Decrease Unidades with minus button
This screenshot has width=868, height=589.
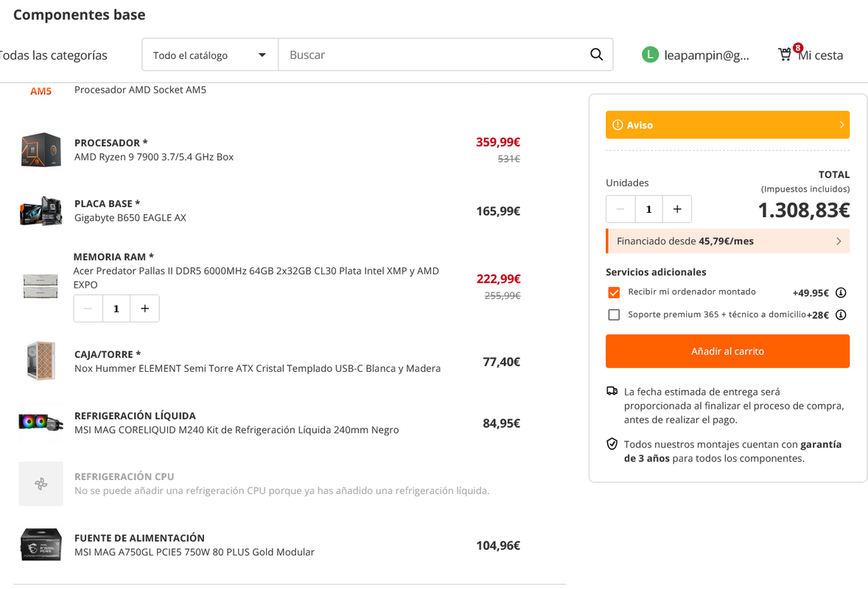click(x=620, y=209)
